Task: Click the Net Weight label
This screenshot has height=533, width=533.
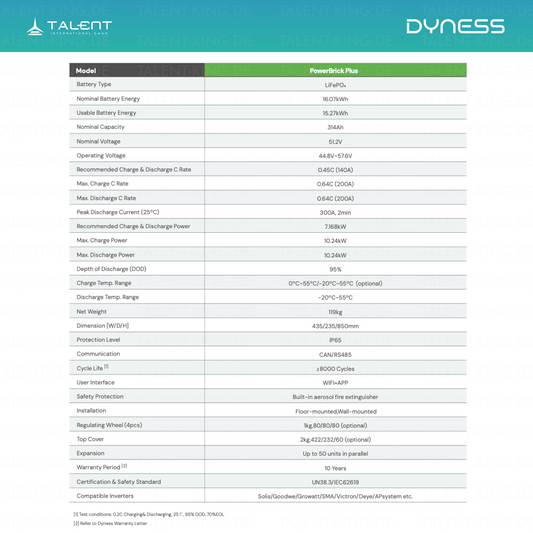Action: coord(91,312)
